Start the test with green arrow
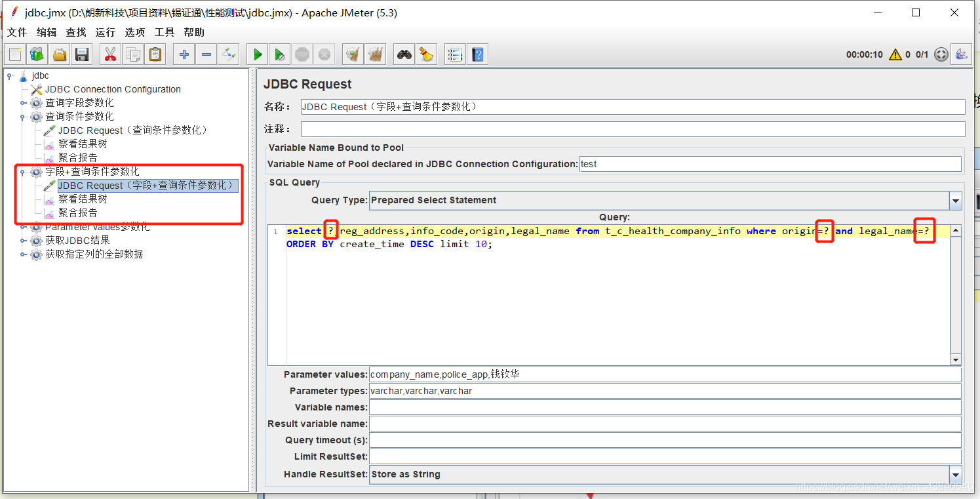This screenshot has width=980, height=499. click(x=258, y=54)
